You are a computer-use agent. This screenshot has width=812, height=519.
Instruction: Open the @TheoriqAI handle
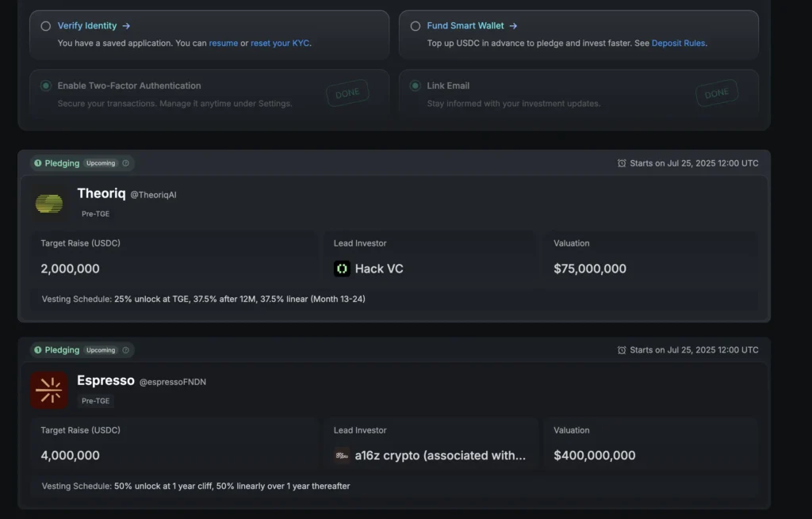153,195
